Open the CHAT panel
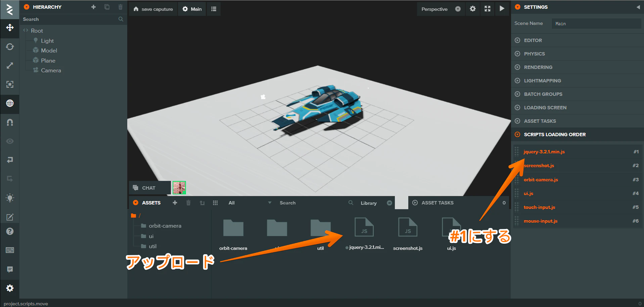This screenshot has width=644, height=307. point(149,188)
